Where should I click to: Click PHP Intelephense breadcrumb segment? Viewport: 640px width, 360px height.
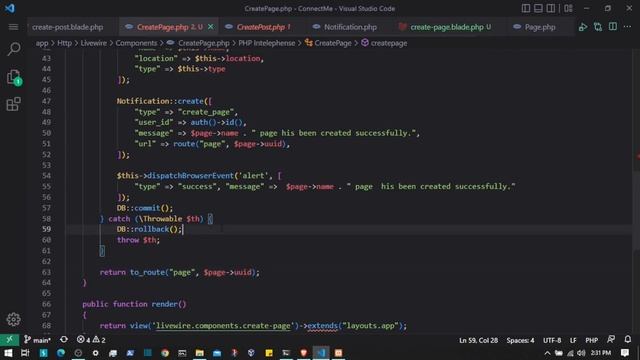coord(267,43)
